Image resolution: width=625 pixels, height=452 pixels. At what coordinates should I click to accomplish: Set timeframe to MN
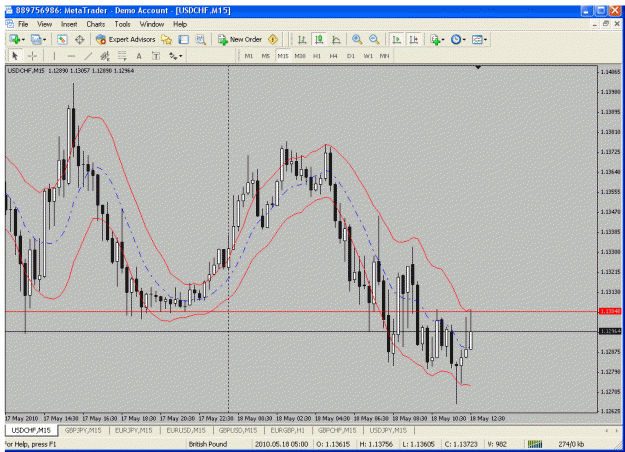[x=384, y=56]
